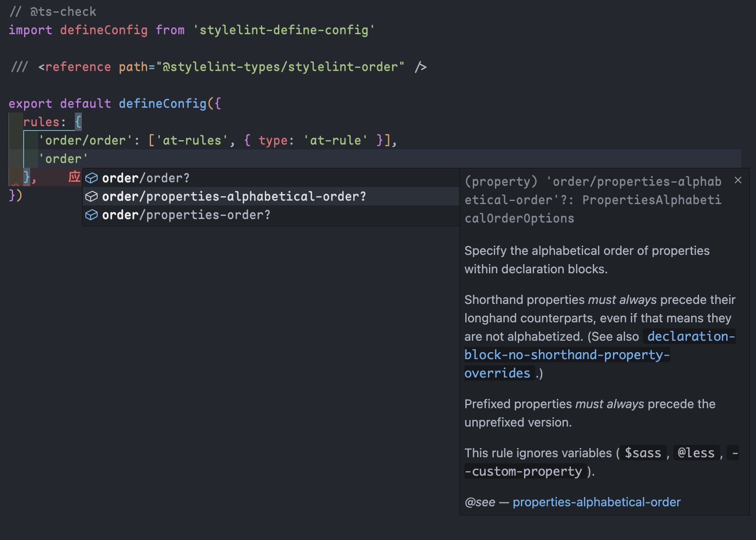Click the 'at-rules' array string
The width and height of the screenshot is (756, 540).
coord(192,140)
